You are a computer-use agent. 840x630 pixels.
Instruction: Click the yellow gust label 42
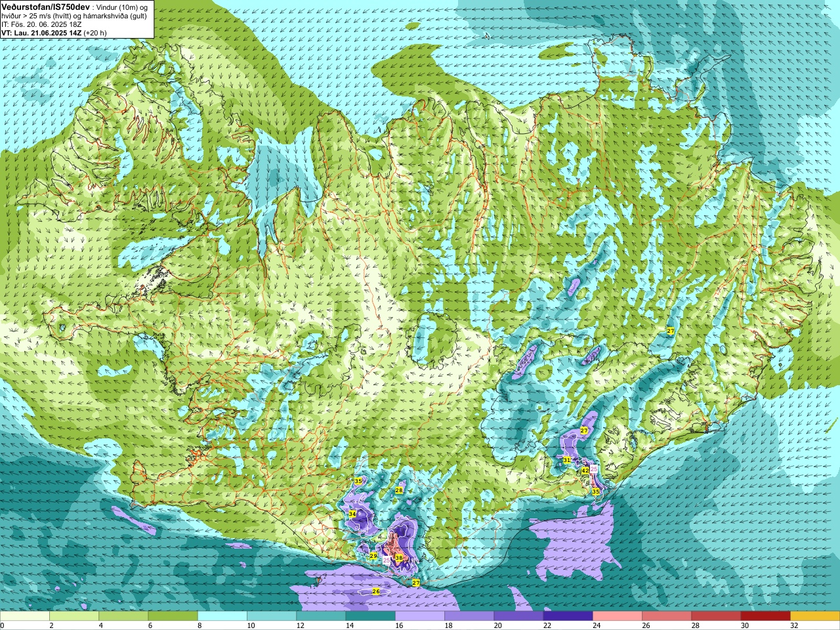tap(585, 471)
